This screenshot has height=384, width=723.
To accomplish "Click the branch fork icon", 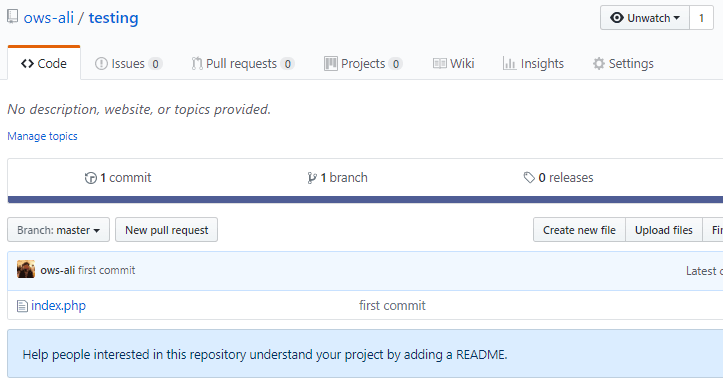I will tap(312, 178).
